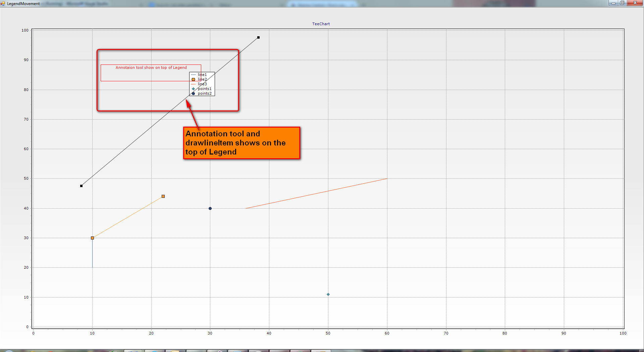
Task: Click the teal diamond symbol in legend
Action: [193, 89]
